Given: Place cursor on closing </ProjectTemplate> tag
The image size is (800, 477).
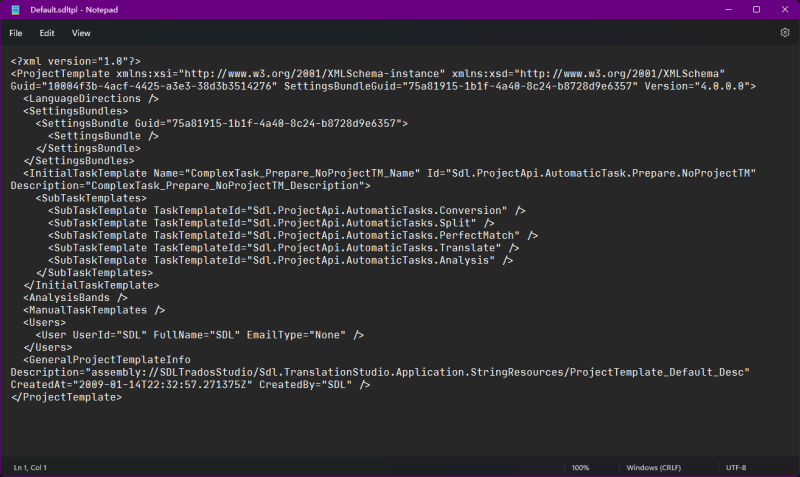Looking at the screenshot, I should [x=66, y=397].
